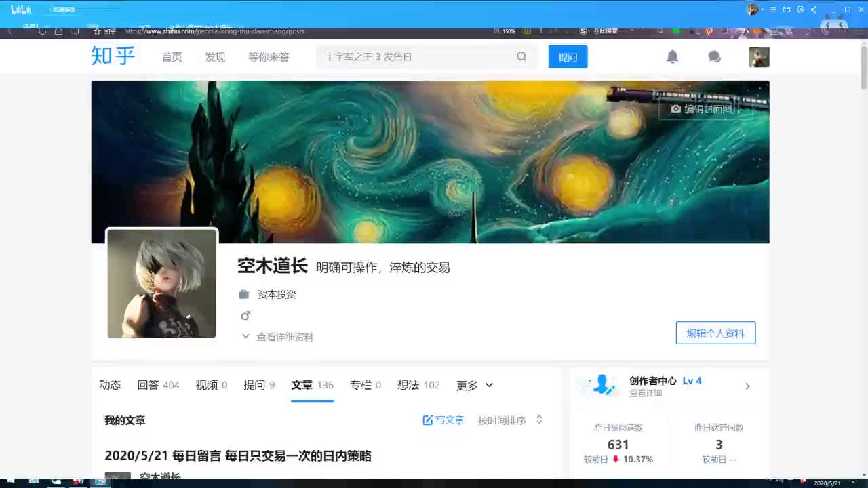Click the 昨日获赞同数 value 3
The width and height of the screenshot is (868, 488).
point(719,445)
